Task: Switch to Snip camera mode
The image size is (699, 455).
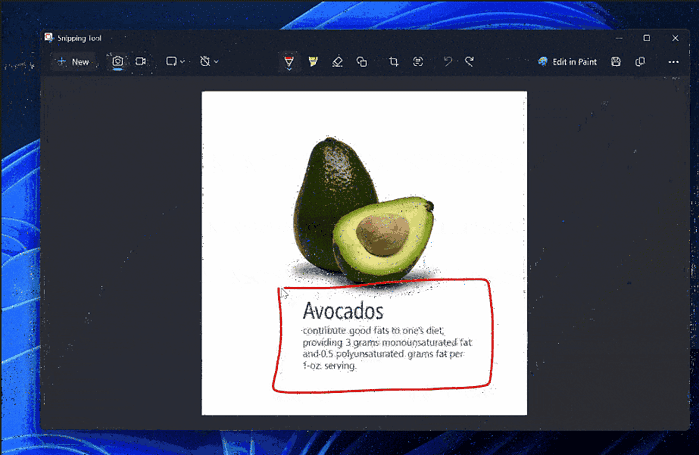Action: click(118, 61)
